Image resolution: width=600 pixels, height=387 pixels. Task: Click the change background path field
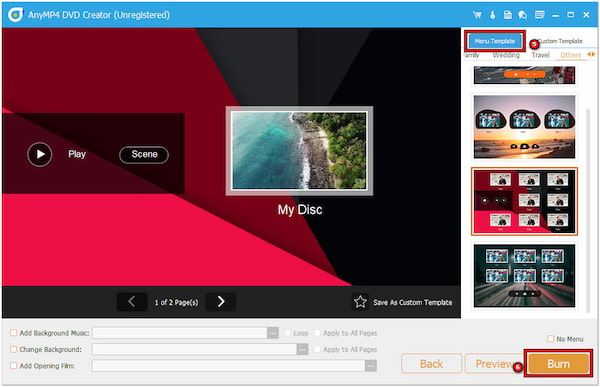point(194,349)
